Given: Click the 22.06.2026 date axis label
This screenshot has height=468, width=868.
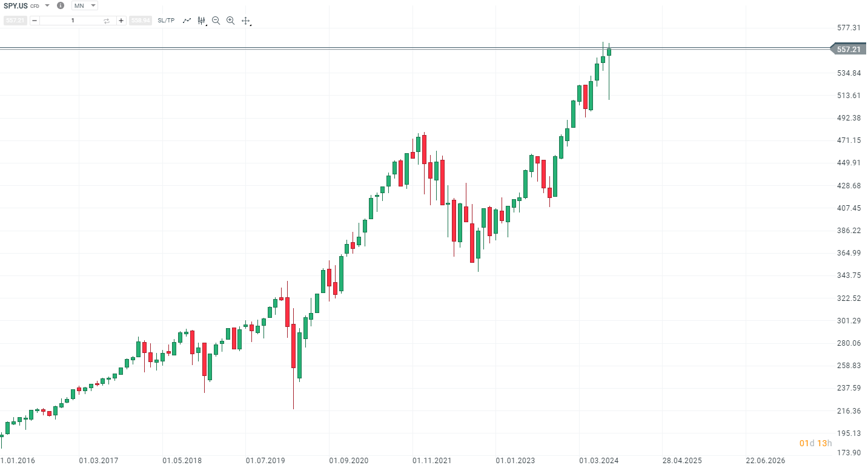Looking at the screenshot, I should pos(765,461).
